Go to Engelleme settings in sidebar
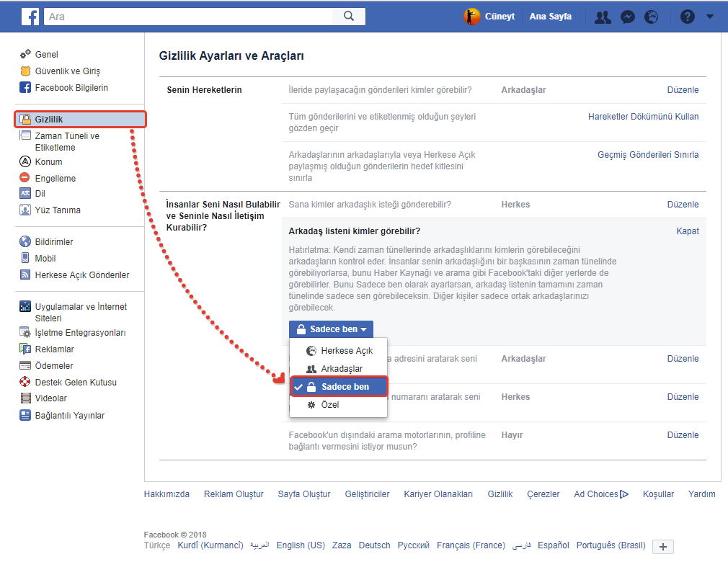Image resolution: width=728 pixels, height=580 pixels. click(55, 179)
